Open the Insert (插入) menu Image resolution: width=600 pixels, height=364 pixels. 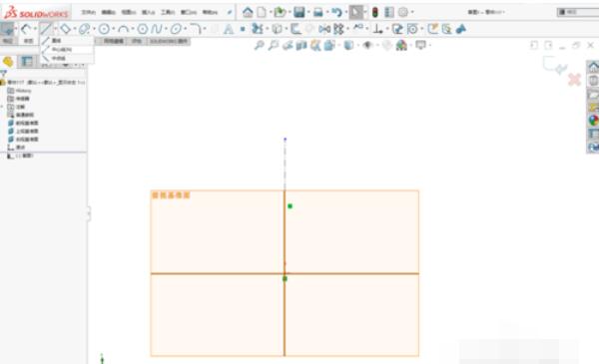[x=149, y=12]
